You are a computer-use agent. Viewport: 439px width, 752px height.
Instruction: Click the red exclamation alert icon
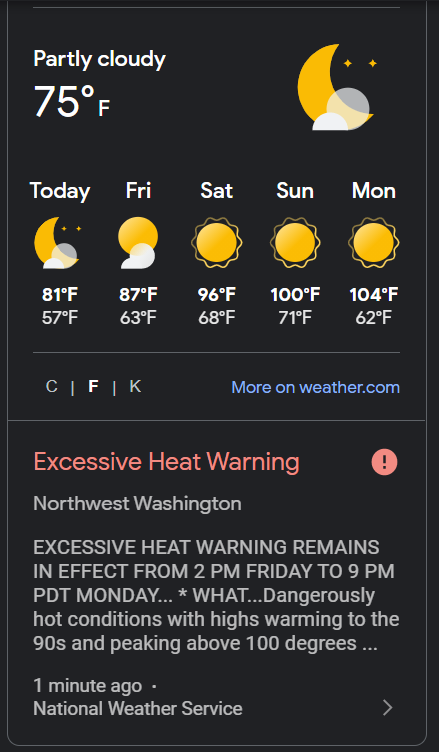pyautogui.click(x=384, y=462)
